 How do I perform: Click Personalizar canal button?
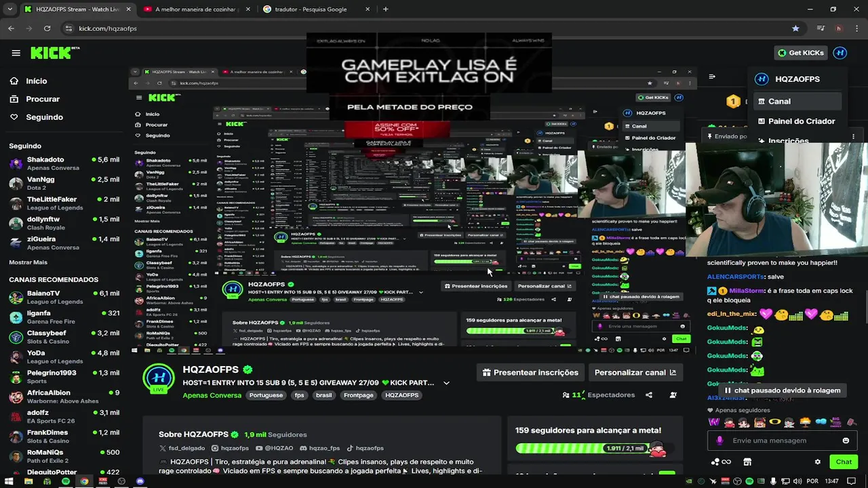[x=635, y=372]
